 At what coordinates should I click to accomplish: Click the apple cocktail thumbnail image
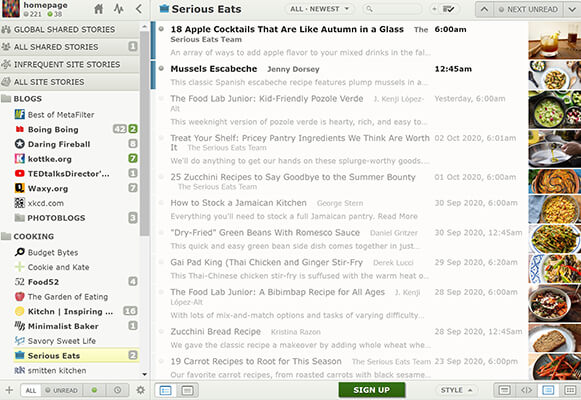tap(555, 40)
